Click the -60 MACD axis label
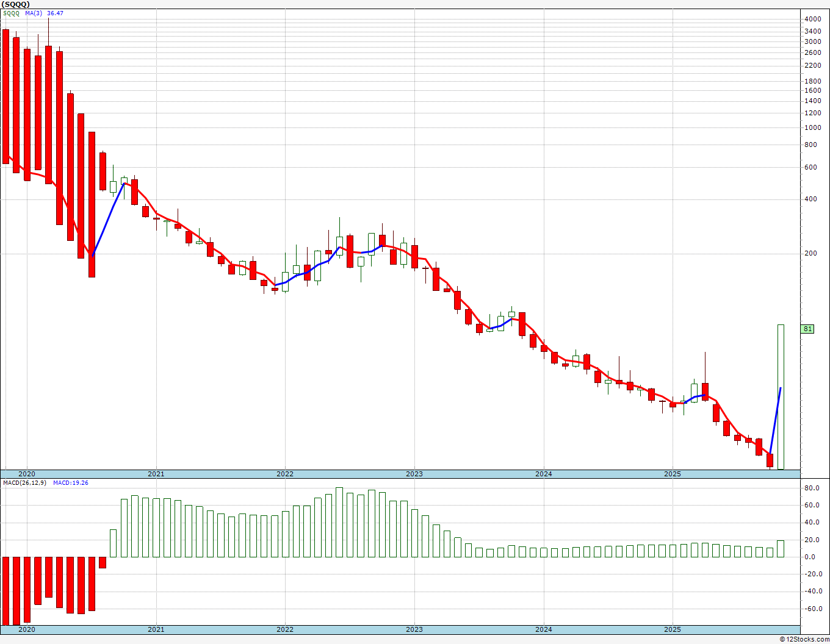This screenshot has width=830, height=644. (812, 609)
